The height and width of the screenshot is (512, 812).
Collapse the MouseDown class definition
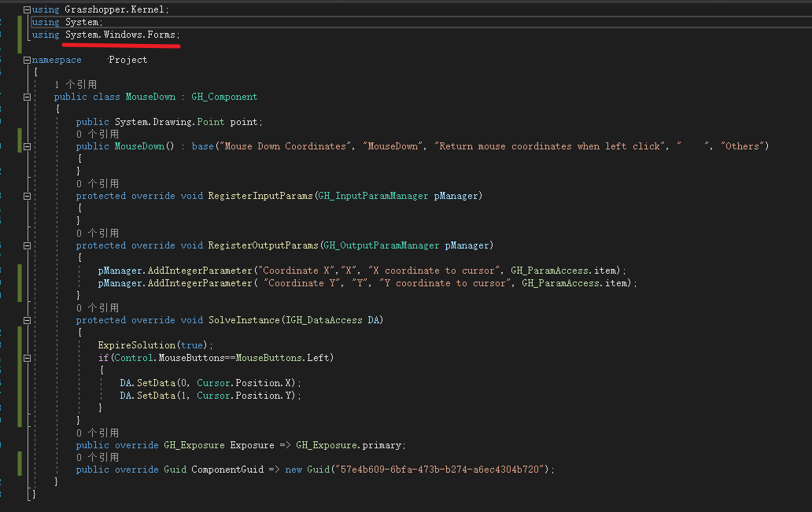[27, 97]
